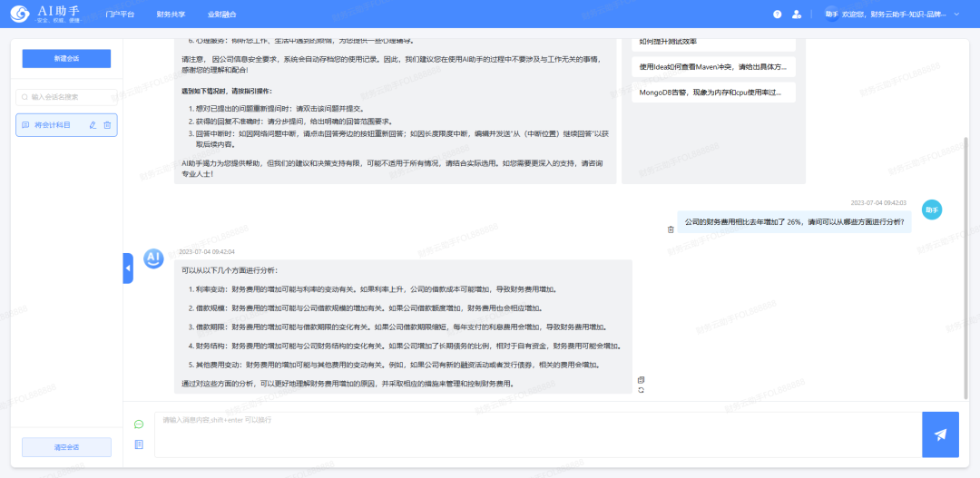Click the AI助手 logo in the header
The height and width of the screenshot is (478, 980).
(45, 14)
